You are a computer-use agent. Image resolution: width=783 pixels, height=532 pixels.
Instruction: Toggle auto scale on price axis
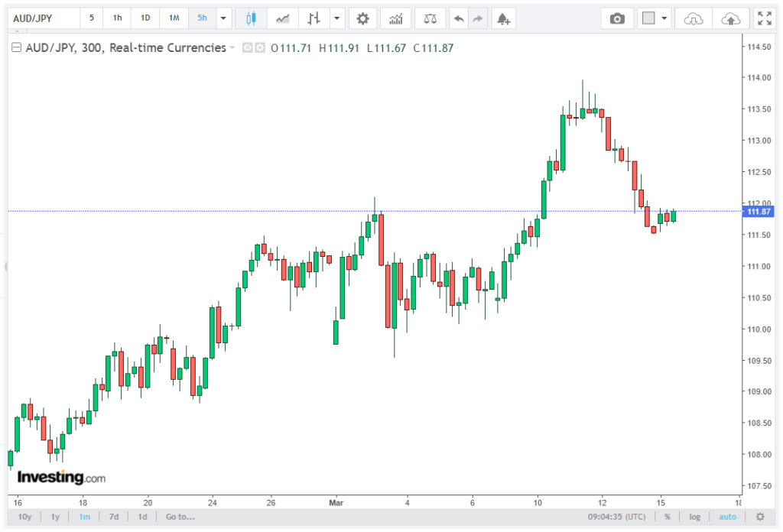click(727, 517)
